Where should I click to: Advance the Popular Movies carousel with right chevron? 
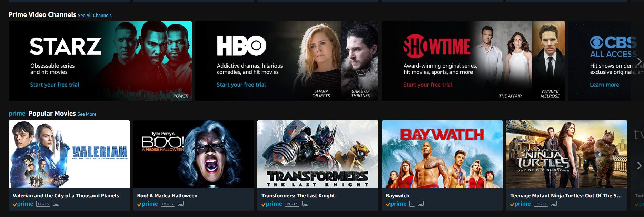(x=639, y=166)
